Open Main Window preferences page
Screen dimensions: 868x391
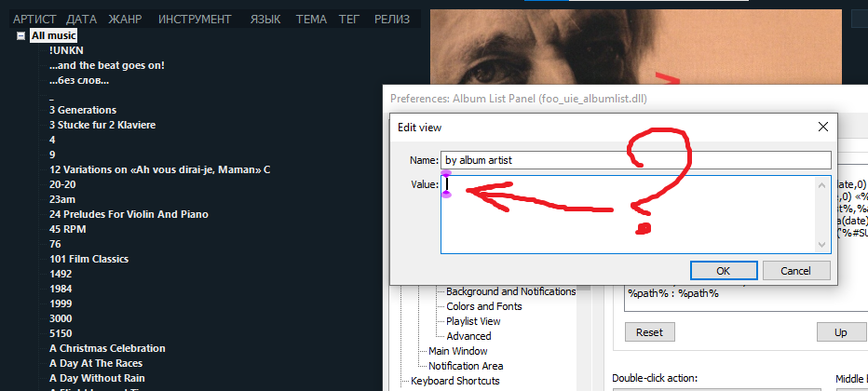click(458, 351)
